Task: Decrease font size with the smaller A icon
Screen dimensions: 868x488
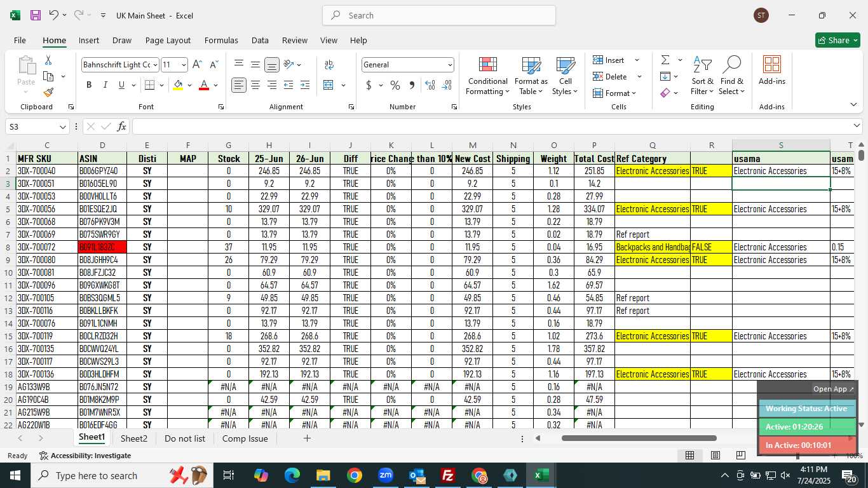Action: (214, 65)
